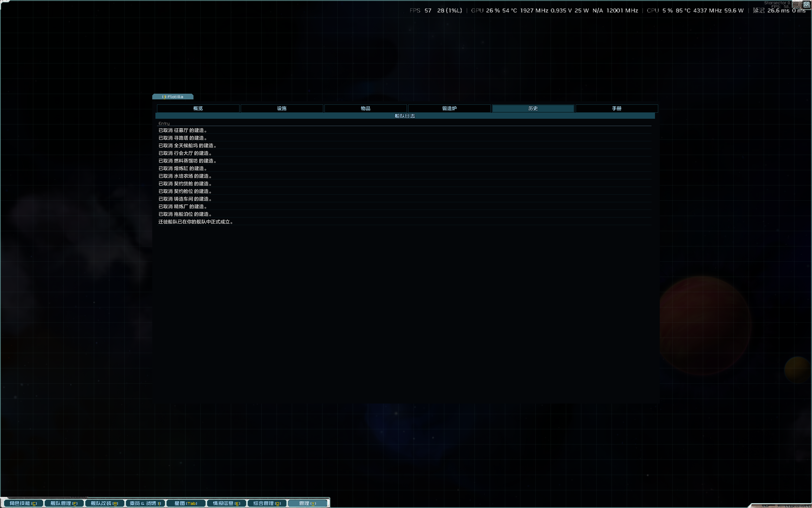
Task: Select log entry 已取消 全天候船坞 的建造
Action: coord(405,145)
